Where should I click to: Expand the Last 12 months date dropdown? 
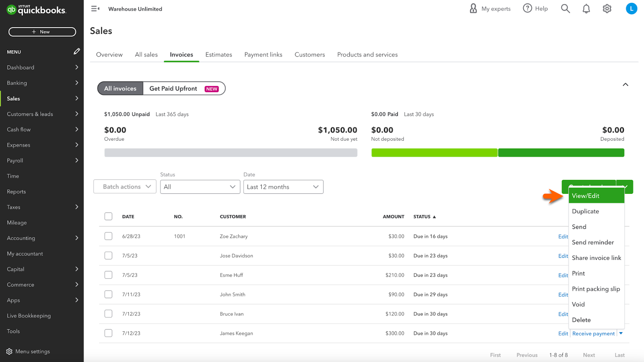click(x=283, y=187)
